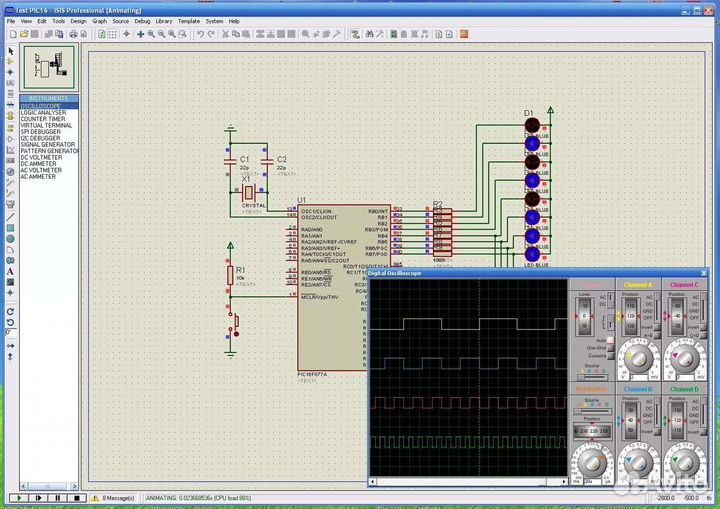Click the Rotate Anti-clockwise icon
The image size is (720, 509).
point(11,322)
